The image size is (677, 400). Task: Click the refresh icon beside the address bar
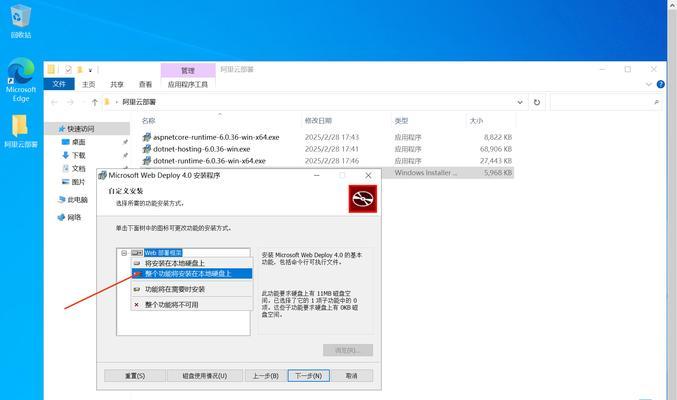pos(537,102)
